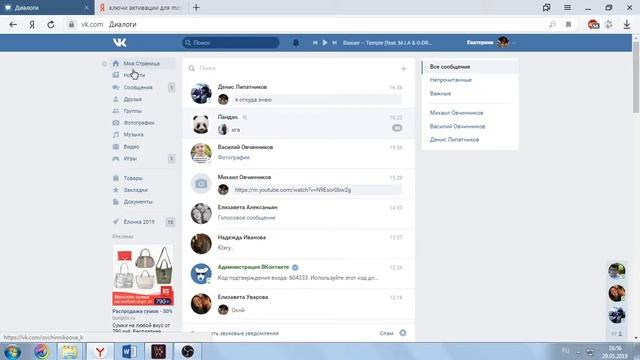Bookmark the page via bookmark icon in address bar
The height and width of the screenshot is (360, 640).
[568, 24]
